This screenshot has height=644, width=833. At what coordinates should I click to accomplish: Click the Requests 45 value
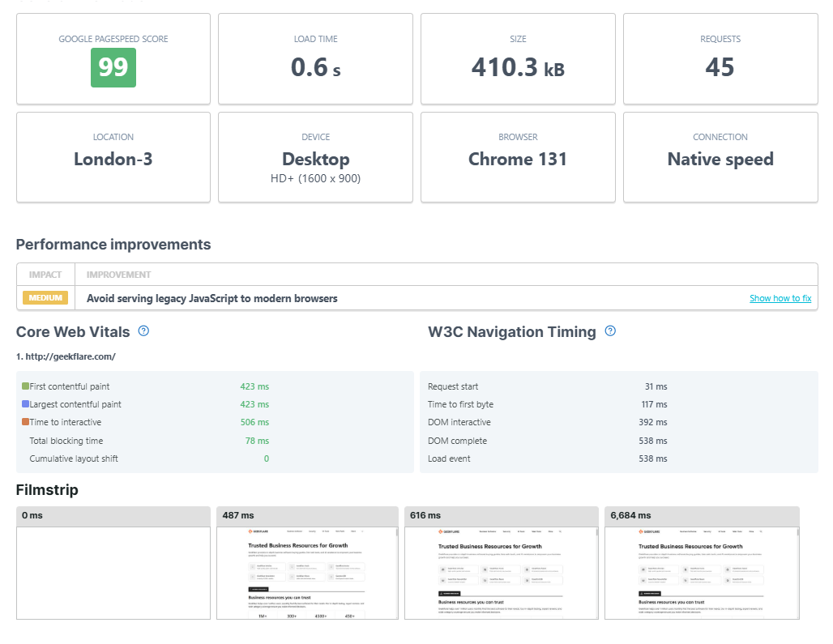(720, 67)
